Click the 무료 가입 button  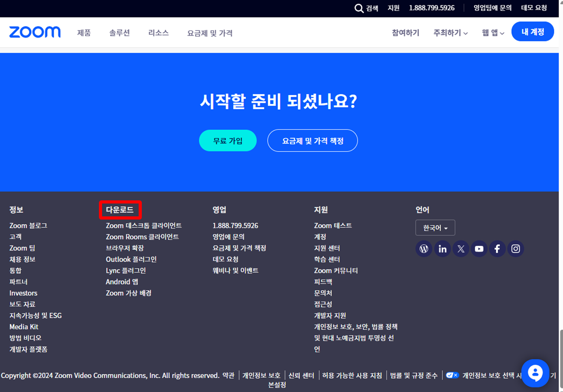pos(228,140)
